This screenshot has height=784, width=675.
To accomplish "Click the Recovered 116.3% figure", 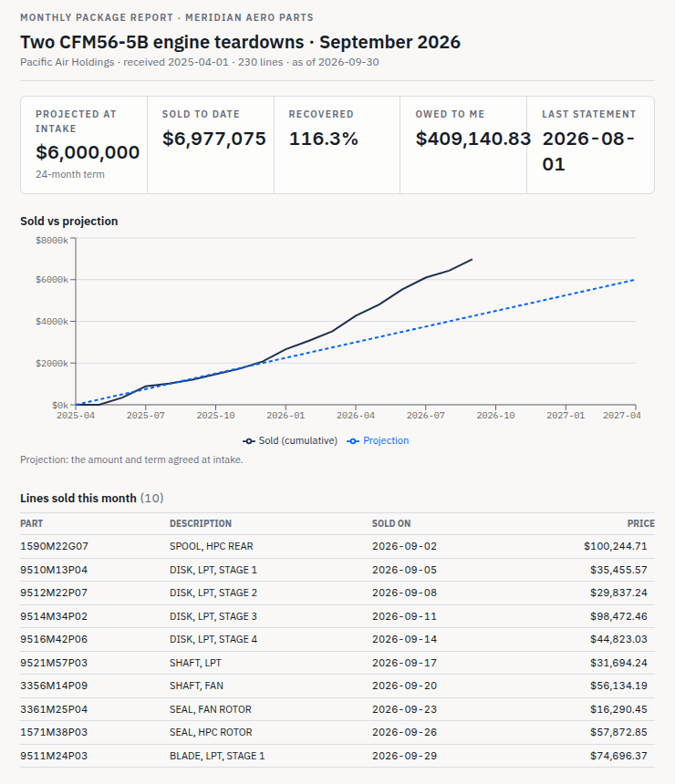I will pos(323,139).
